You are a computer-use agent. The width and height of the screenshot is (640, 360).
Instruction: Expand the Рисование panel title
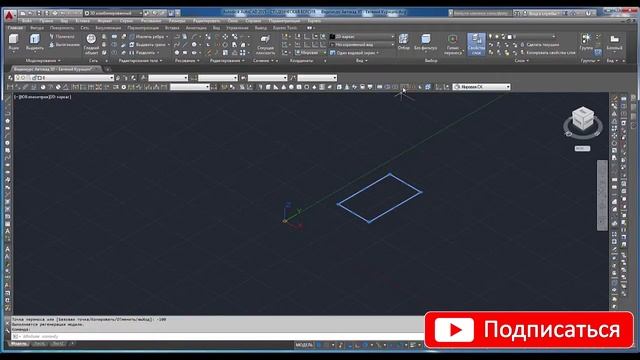click(x=187, y=60)
